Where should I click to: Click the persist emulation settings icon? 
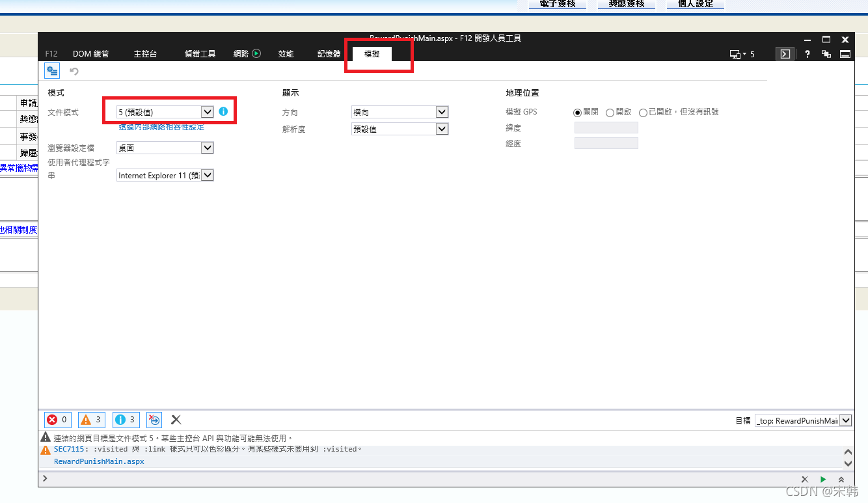click(x=52, y=71)
